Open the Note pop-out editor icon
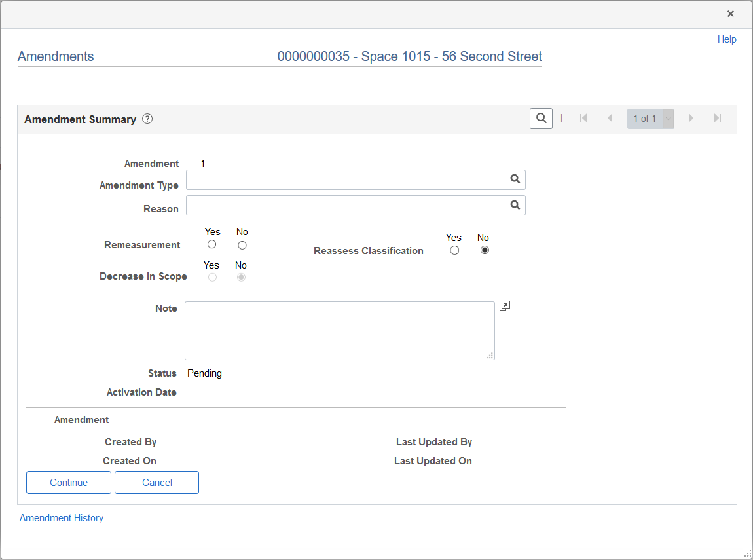Image resolution: width=753 pixels, height=560 pixels. (x=505, y=306)
